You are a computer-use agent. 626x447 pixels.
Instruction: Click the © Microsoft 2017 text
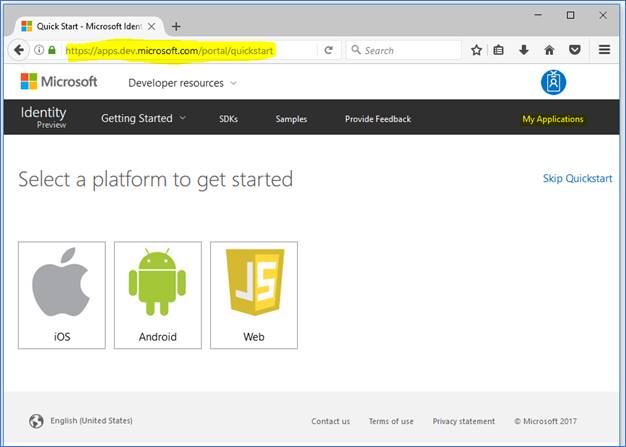545,421
